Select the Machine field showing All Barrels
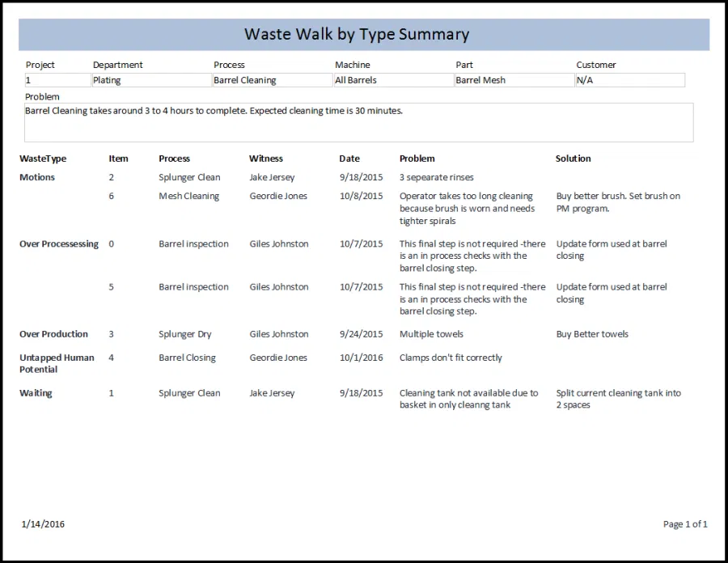Image resolution: width=728 pixels, height=563 pixels. click(x=393, y=80)
